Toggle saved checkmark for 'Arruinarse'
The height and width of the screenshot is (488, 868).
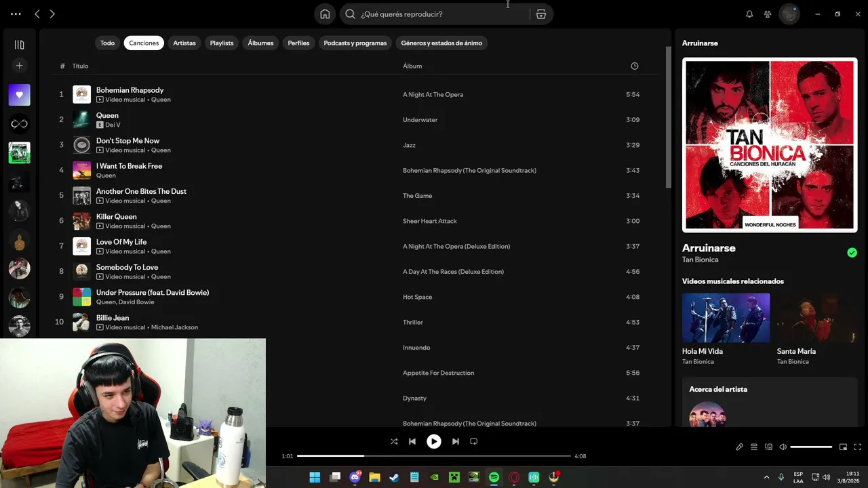point(852,253)
